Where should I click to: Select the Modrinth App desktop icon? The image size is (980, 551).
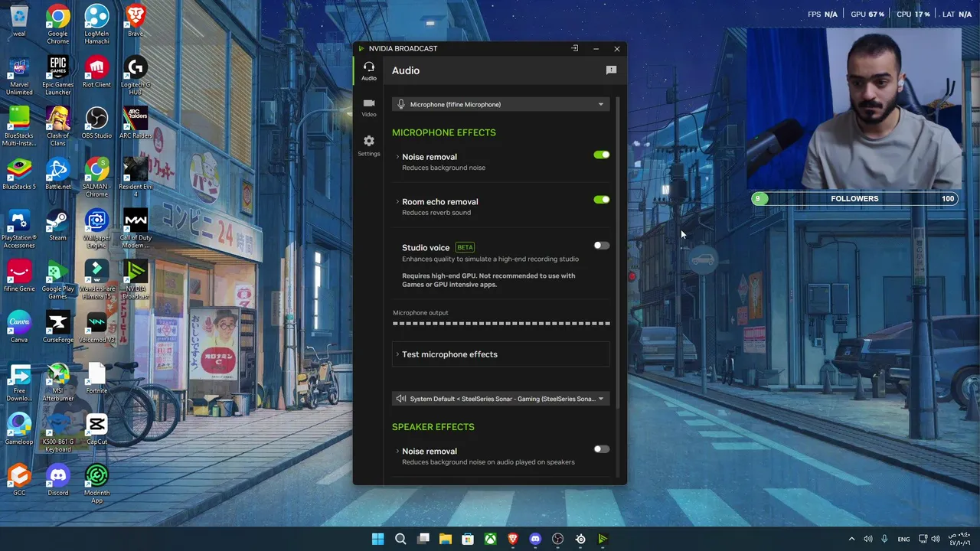(x=96, y=484)
